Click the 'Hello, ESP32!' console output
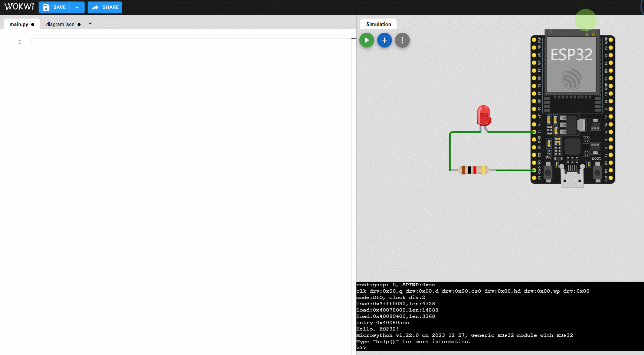 coord(377,329)
